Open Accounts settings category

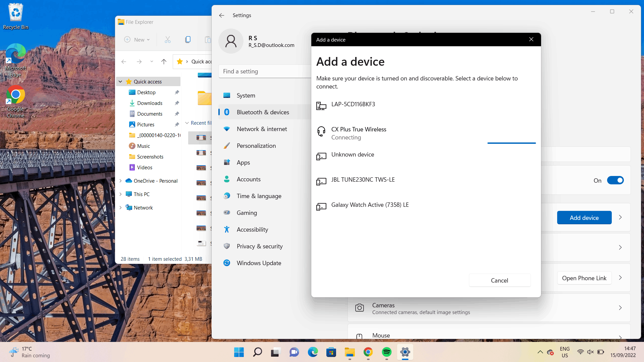point(265,179)
